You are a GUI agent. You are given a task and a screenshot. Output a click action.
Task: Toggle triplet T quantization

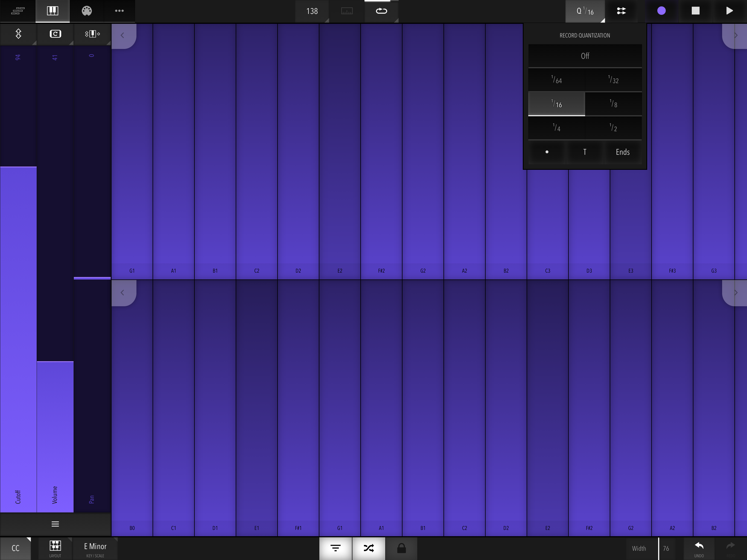585,152
